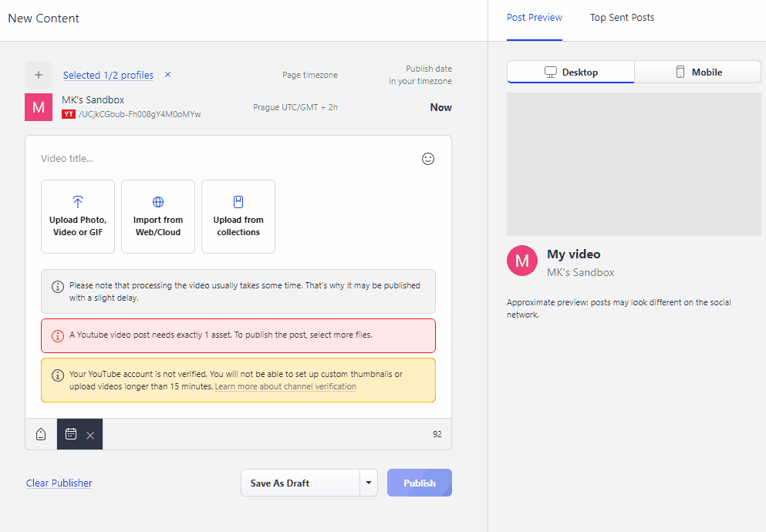This screenshot has height=532, width=766.
Task: Click the add profile plus button
Action: tap(39, 75)
